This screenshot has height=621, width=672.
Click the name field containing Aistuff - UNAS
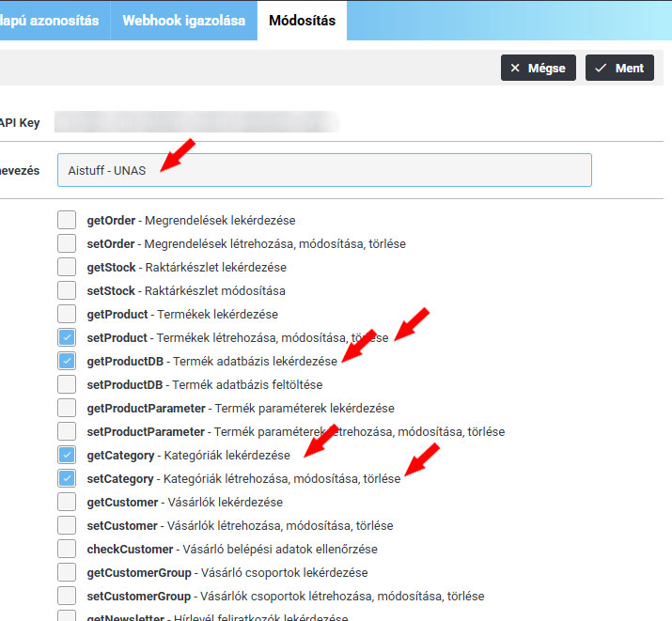point(324,170)
